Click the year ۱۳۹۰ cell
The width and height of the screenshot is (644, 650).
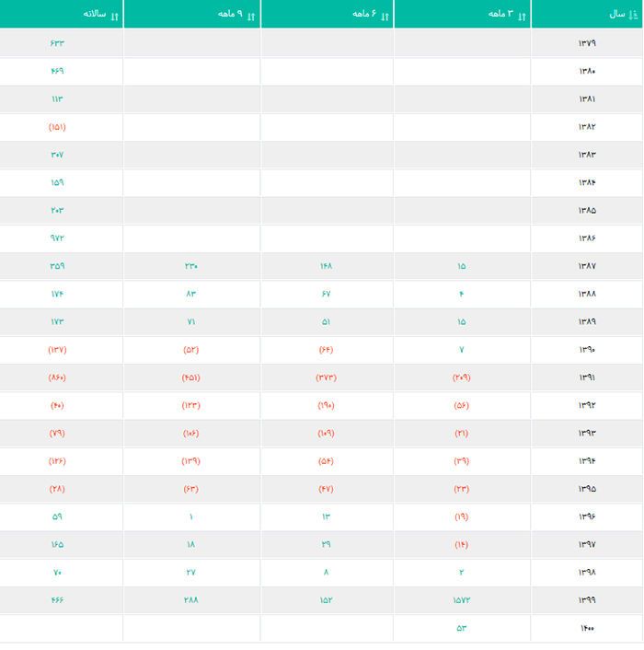(x=587, y=350)
